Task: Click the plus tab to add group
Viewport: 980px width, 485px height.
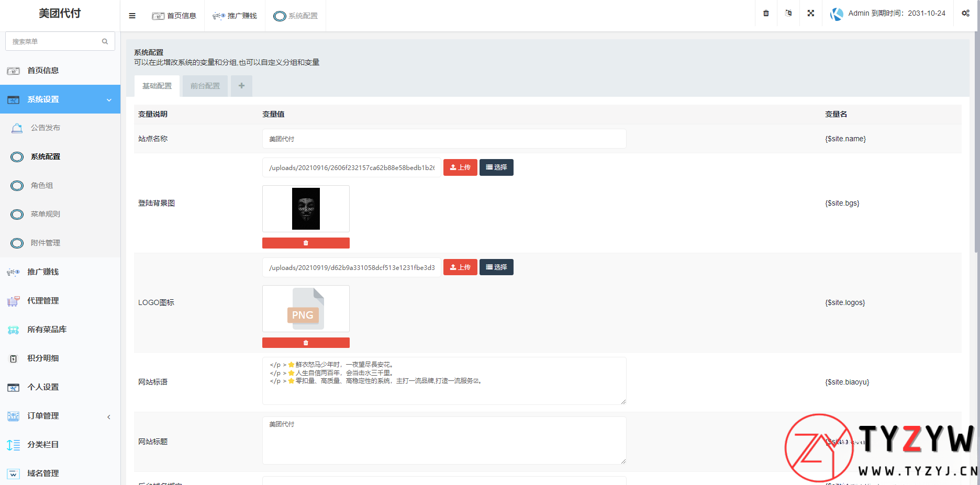Action: coord(241,86)
